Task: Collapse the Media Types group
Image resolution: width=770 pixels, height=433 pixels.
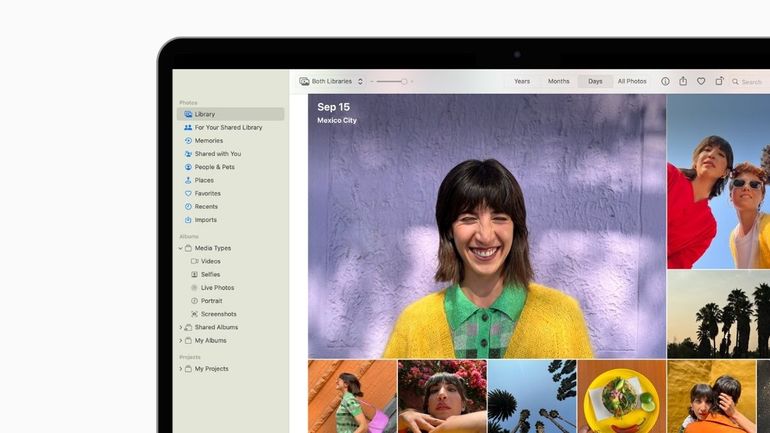Action: tap(181, 248)
